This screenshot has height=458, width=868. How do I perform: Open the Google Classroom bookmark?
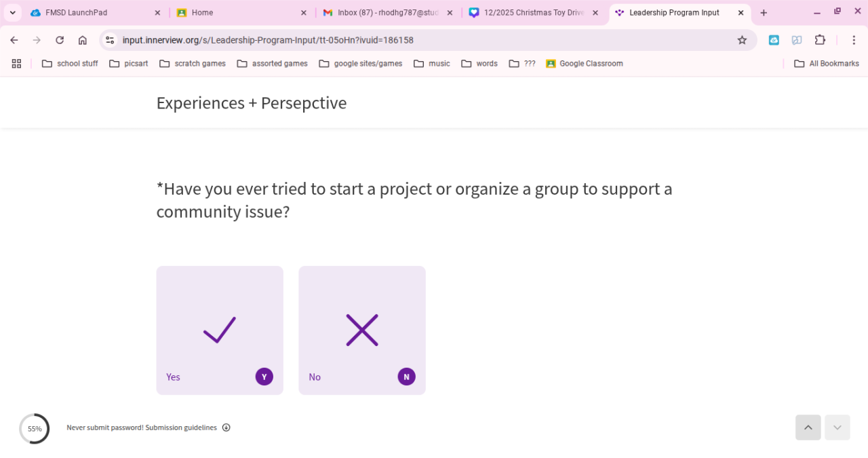(x=584, y=64)
